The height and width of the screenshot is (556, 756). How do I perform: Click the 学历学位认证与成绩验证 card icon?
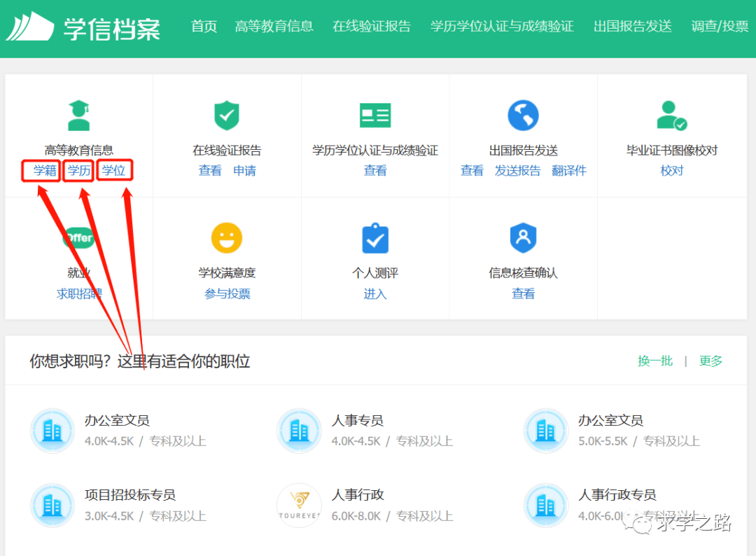(375, 115)
